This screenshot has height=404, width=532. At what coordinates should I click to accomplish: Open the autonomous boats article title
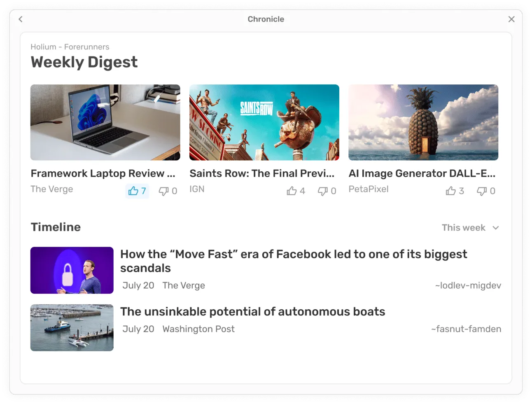252,312
